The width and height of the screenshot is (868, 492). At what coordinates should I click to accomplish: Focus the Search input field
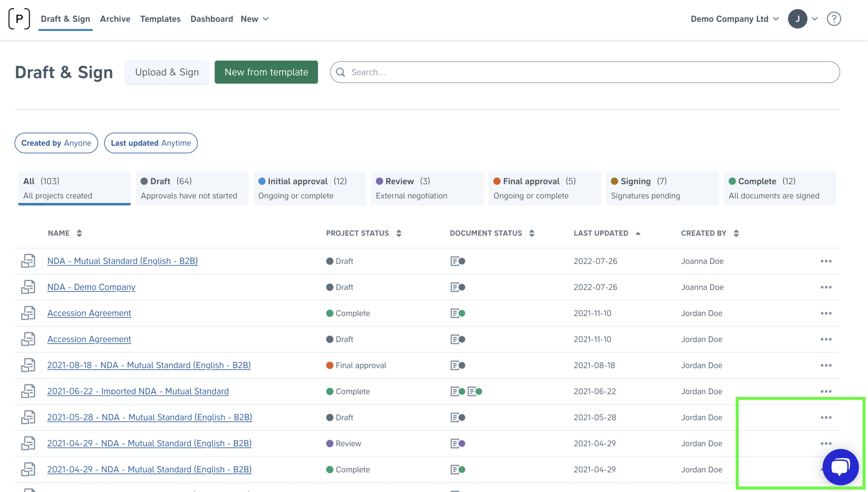tap(590, 72)
